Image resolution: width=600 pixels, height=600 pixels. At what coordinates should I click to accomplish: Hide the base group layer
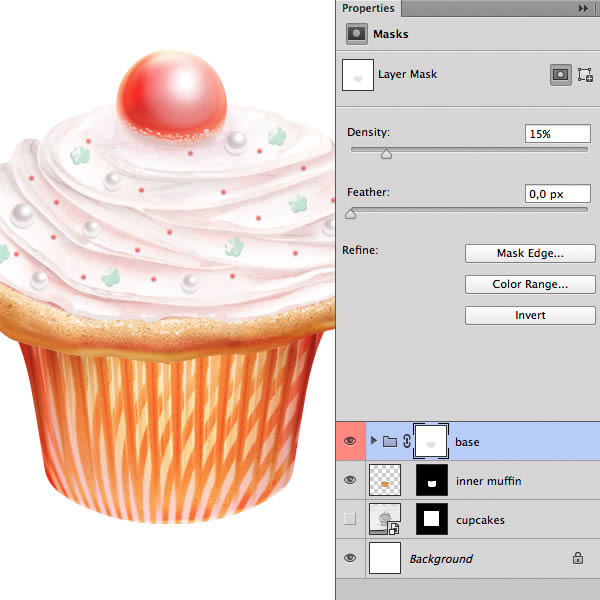pos(350,441)
